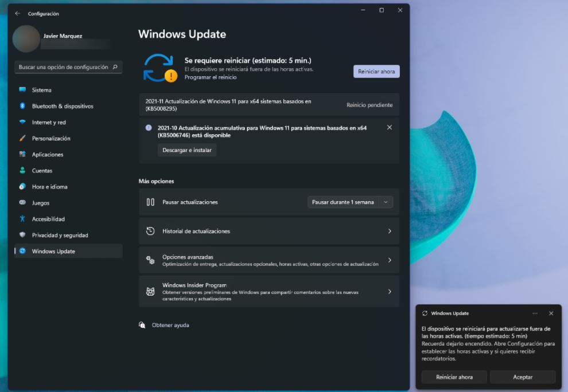Click 'Pausar durante 1 semana' button

[343, 202]
